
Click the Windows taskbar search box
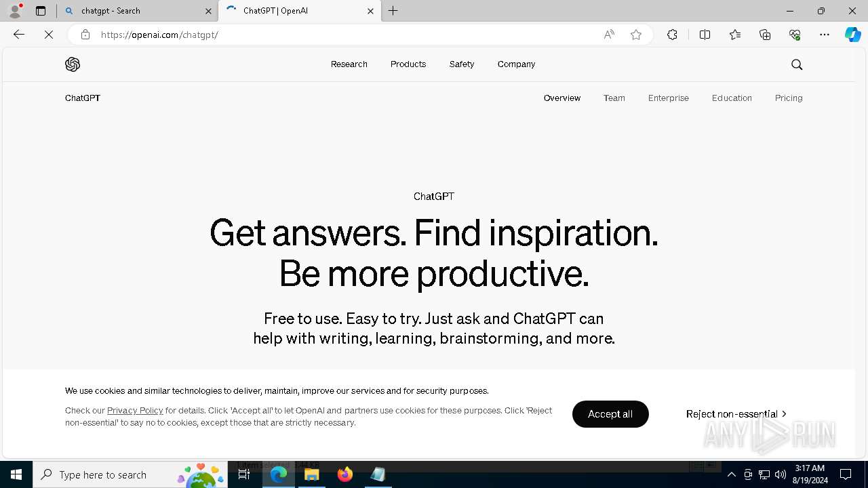(x=130, y=474)
